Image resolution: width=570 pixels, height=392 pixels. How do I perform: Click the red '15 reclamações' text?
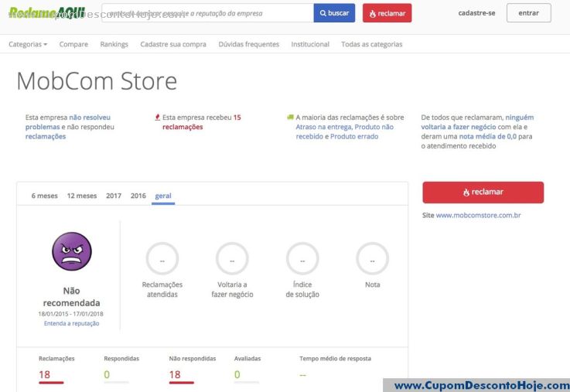coord(201,122)
